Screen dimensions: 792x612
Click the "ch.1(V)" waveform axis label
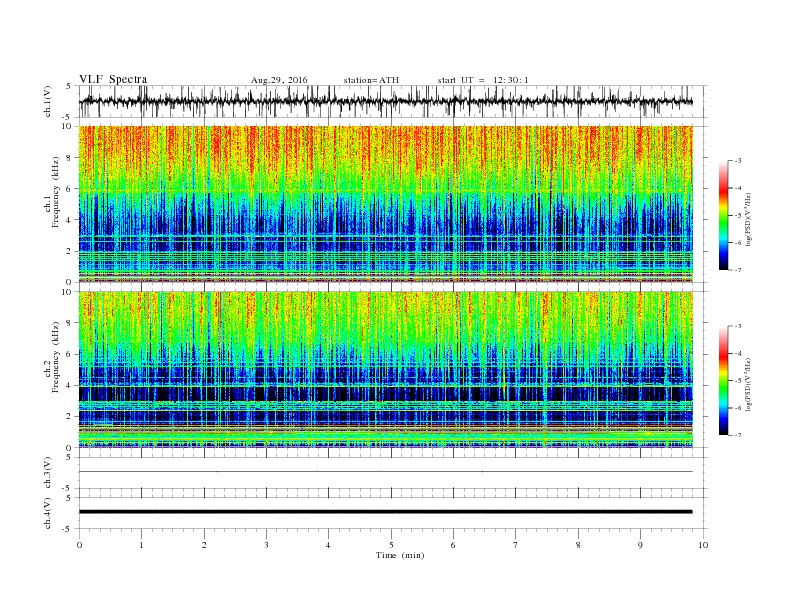click(48, 101)
